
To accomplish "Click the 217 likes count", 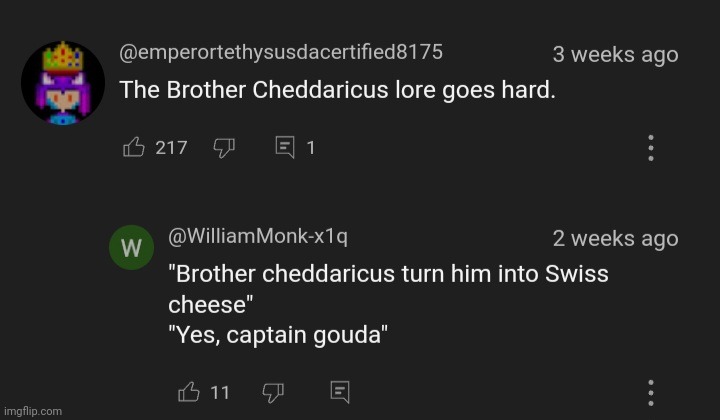I will click(x=171, y=148).
